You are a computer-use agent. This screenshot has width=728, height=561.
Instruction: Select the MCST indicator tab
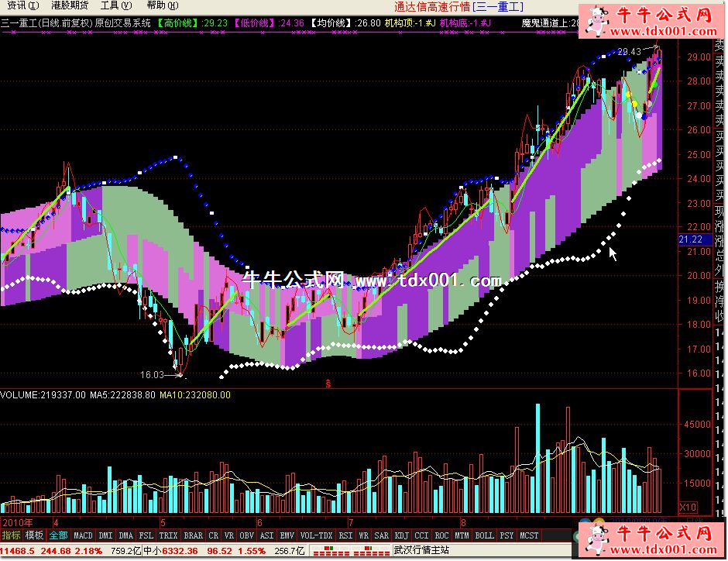click(529, 535)
